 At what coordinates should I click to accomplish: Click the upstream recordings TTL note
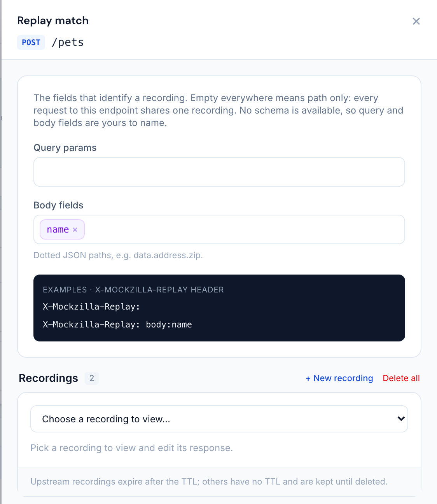click(x=209, y=481)
